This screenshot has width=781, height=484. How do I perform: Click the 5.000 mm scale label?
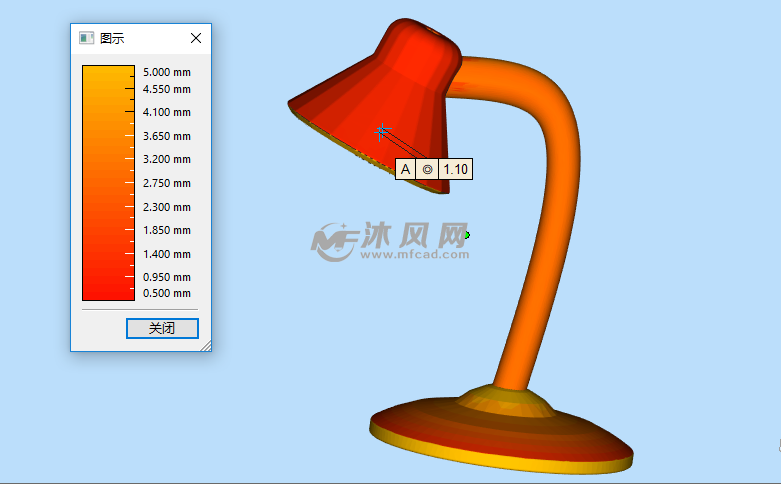[x=166, y=72]
